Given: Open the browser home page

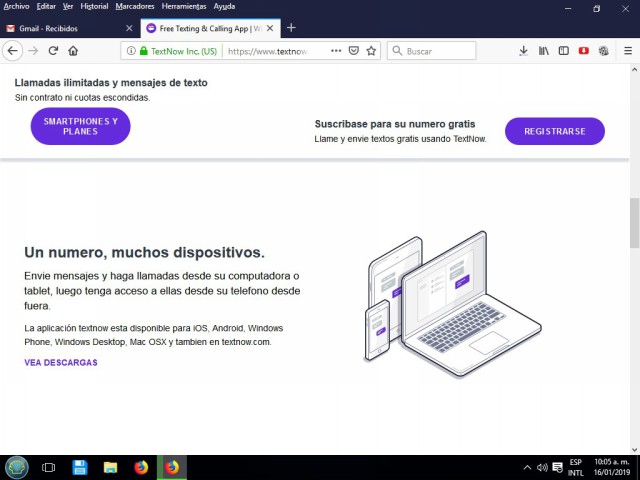Looking at the screenshot, I should click(73, 51).
